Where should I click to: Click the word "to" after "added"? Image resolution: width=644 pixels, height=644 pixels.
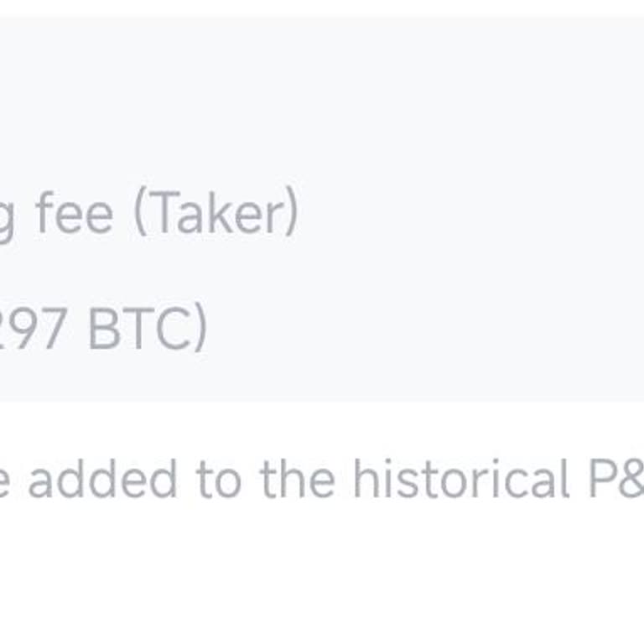(x=218, y=480)
